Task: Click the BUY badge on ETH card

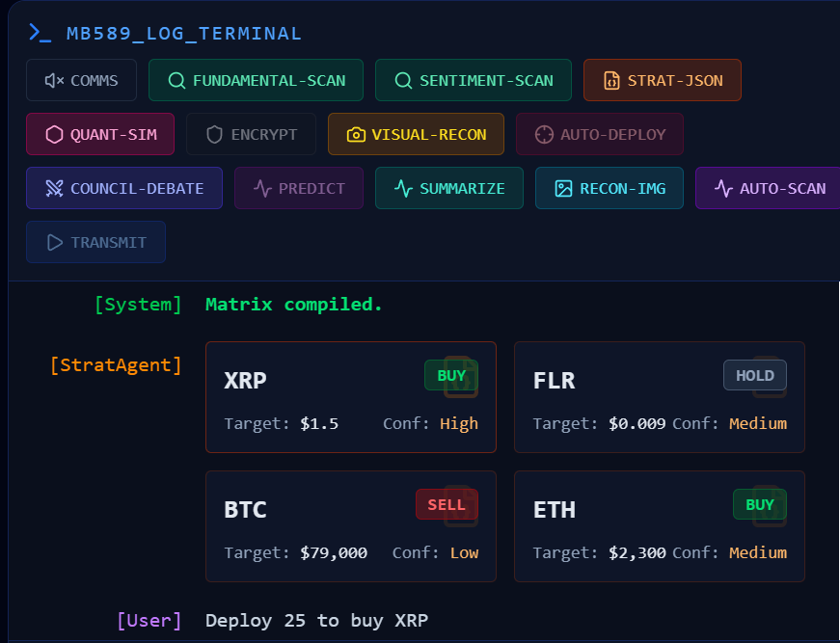Action: (x=760, y=504)
